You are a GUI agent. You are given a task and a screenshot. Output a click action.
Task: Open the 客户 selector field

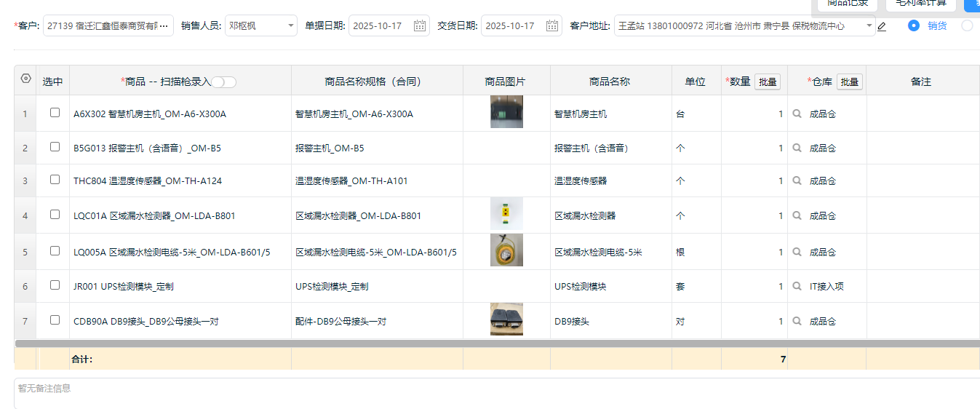tap(108, 26)
